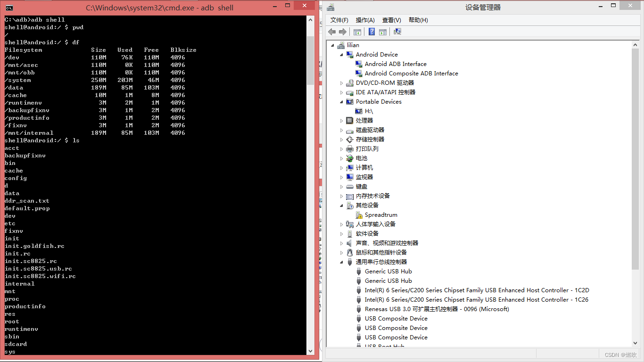Select the Spreadtrum unknown device
This screenshot has height=362, width=644.
381,215
